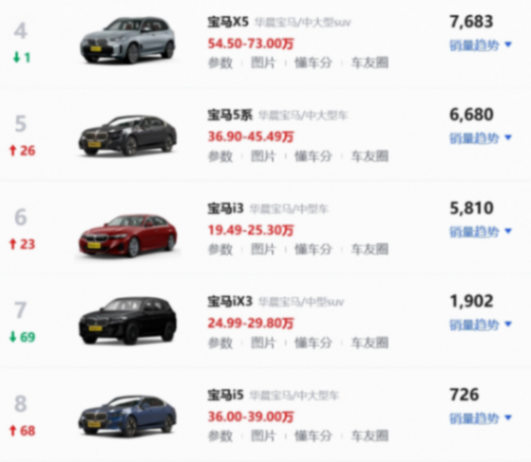531x462 pixels.
Task: Open 车友圈 link for 宝马iX3
Action: (x=369, y=343)
